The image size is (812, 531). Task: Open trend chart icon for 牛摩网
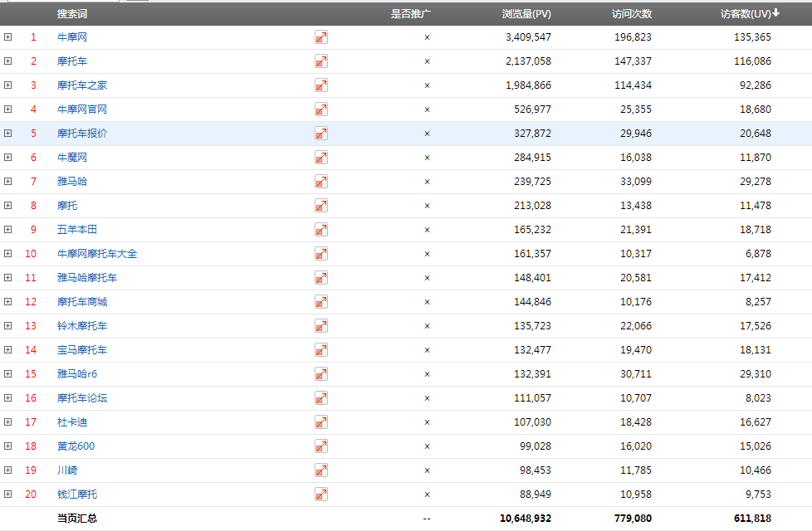321,37
